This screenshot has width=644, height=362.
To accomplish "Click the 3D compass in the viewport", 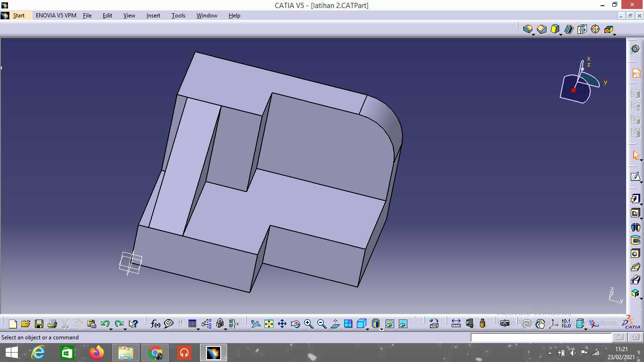I will pos(581,81).
